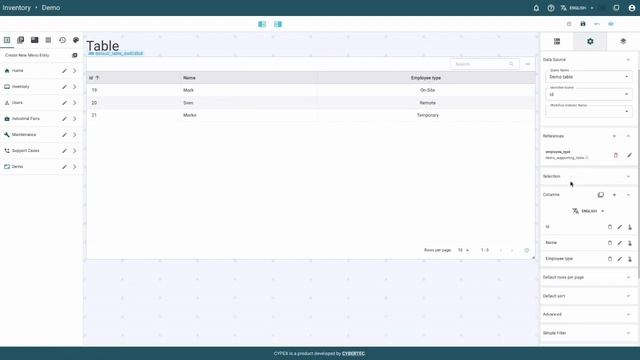The height and width of the screenshot is (360, 640).
Task: Edit the employee_type reference
Action: pyautogui.click(x=629, y=155)
